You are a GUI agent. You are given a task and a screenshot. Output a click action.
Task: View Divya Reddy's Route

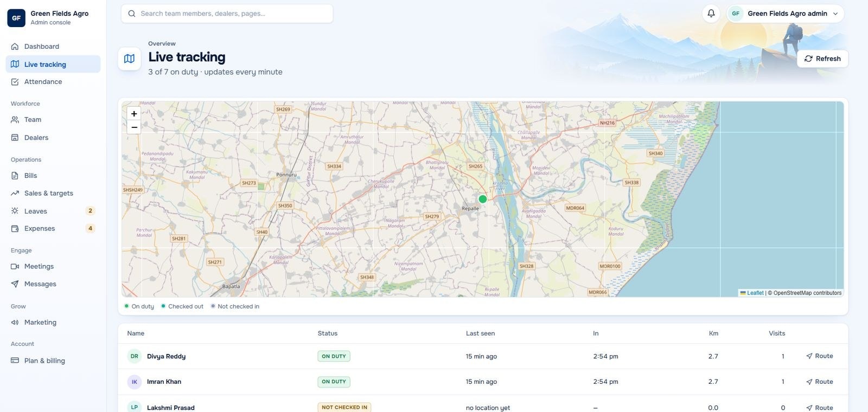pos(820,356)
